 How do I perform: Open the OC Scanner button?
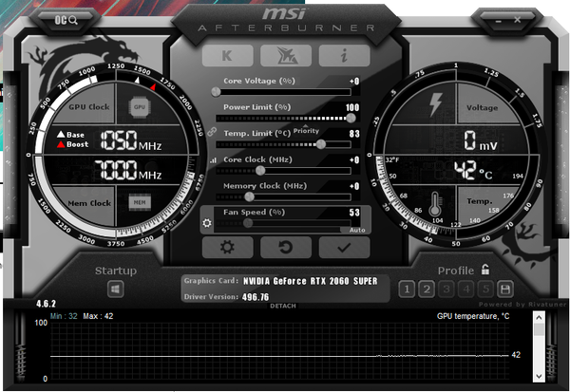[x=66, y=20]
